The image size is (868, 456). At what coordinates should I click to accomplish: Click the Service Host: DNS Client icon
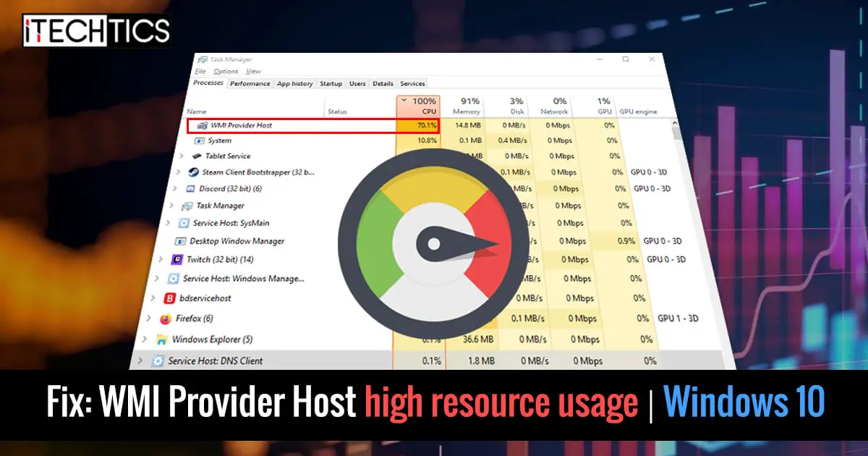click(157, 360)
